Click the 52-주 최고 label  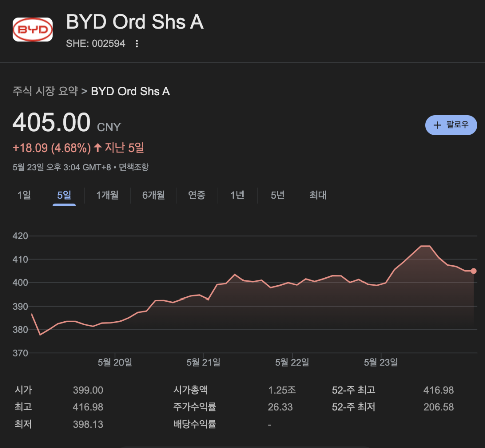353,390
